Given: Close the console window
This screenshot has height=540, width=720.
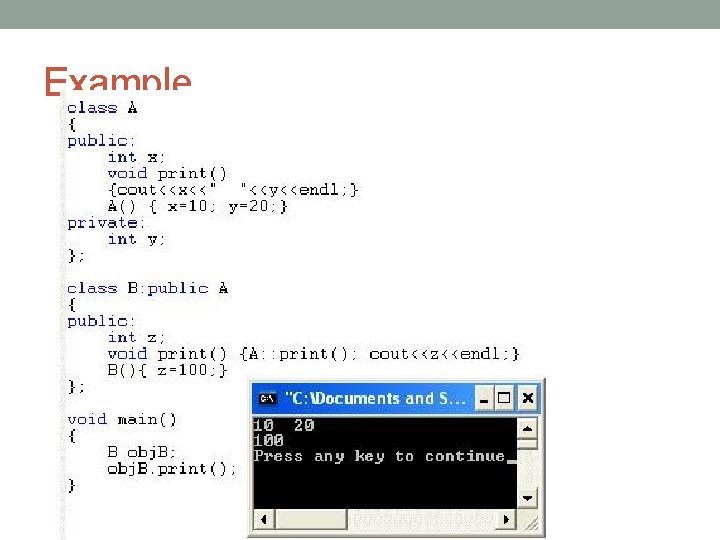Looking at the screenshot, I should [528, 398].
